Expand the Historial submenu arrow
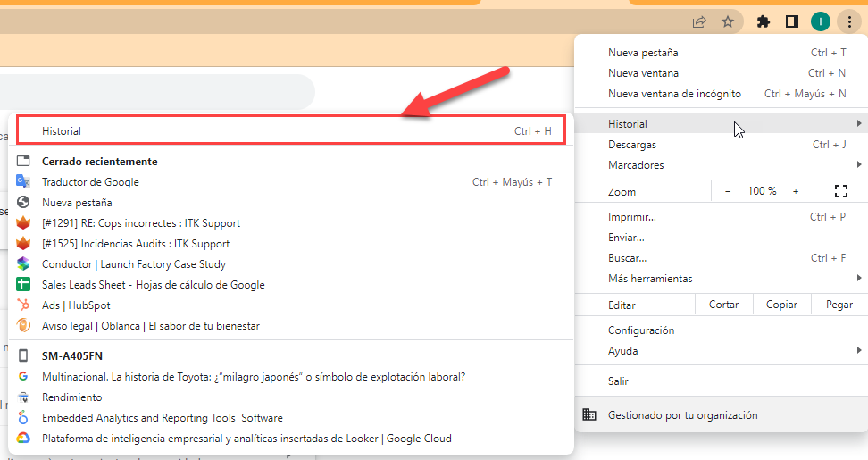The image size is (868, 460). [858, 123]
